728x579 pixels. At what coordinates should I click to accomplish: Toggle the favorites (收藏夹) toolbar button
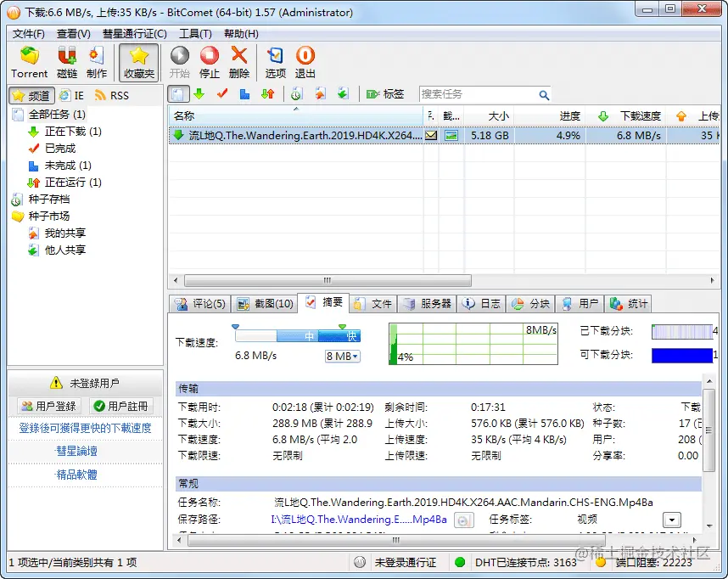click(x=139, y=62)
